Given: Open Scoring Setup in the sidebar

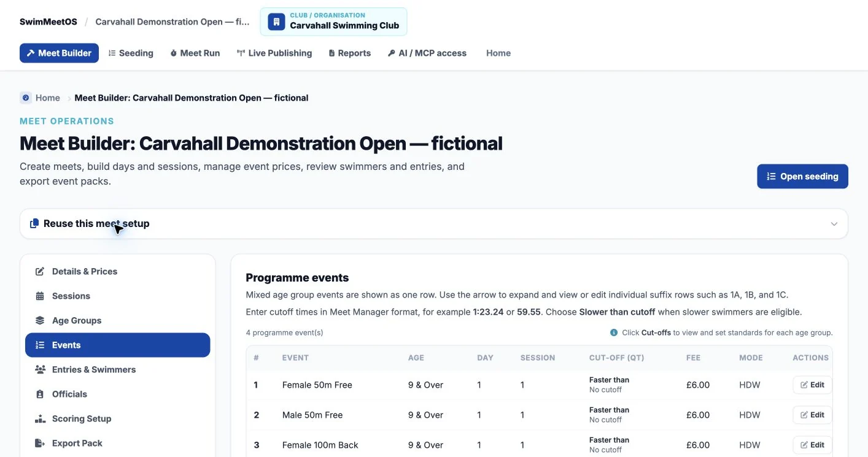Looking at the screenshot, I should coord(117,418).
